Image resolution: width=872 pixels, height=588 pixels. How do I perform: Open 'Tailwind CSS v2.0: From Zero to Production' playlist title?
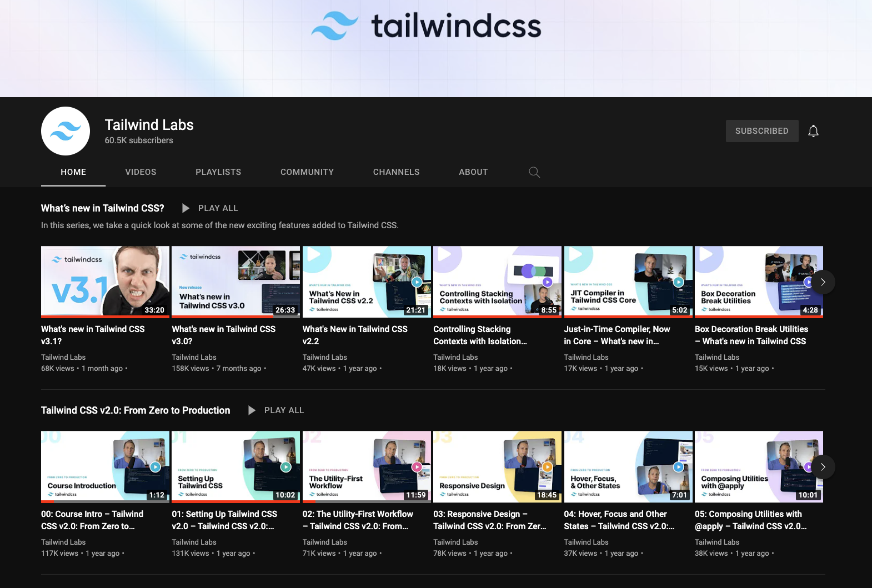coord(136,410)
